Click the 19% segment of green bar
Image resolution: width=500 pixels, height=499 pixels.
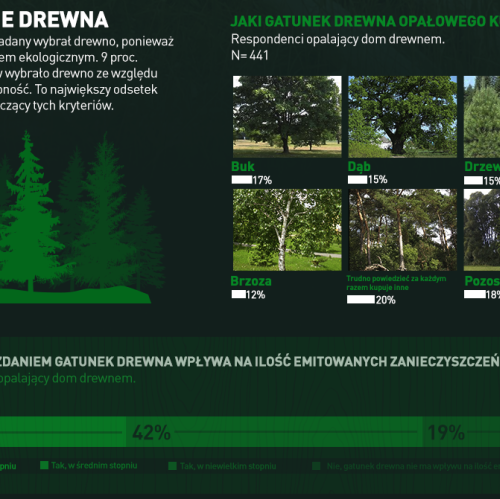click(461, 432)
